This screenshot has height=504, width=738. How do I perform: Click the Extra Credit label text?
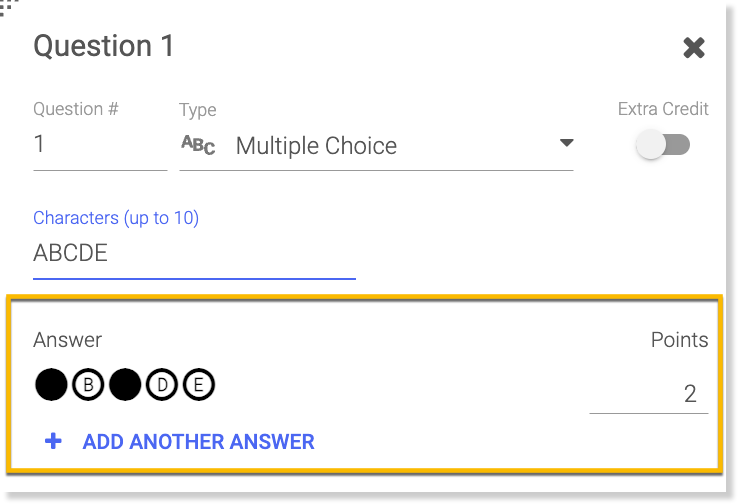pos(663,109)
